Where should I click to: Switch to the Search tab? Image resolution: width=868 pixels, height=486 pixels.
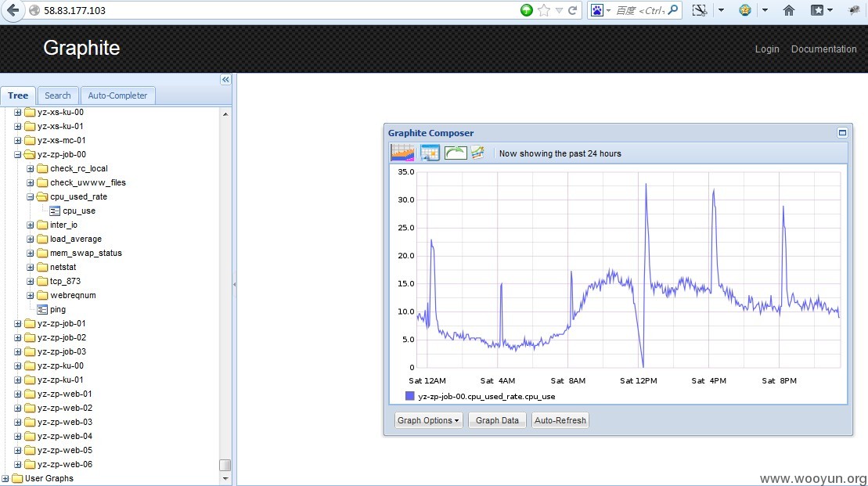tap(58, 95)
